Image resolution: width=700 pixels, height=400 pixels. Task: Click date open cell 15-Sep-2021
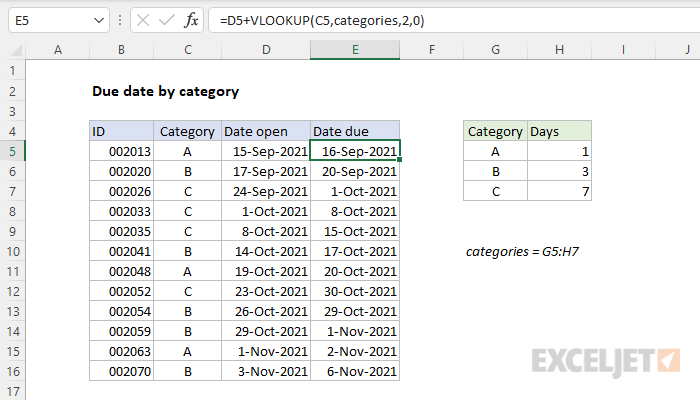(266, 151)
